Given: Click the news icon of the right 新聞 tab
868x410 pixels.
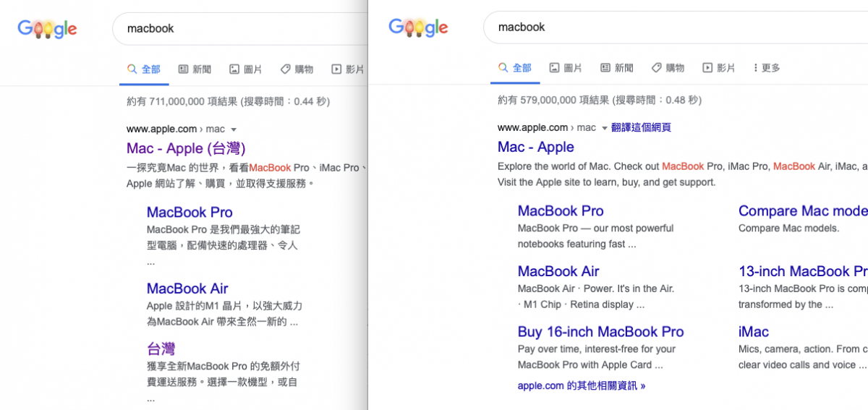Looking at the screenshot, I should pyautogui.click(x=605, y=68).
